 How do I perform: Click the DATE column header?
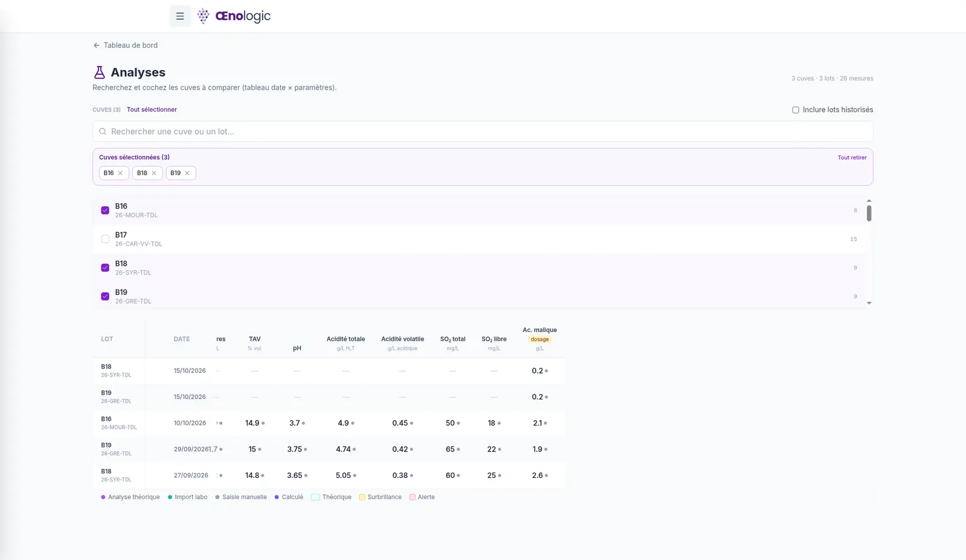(x=182, y=339)
